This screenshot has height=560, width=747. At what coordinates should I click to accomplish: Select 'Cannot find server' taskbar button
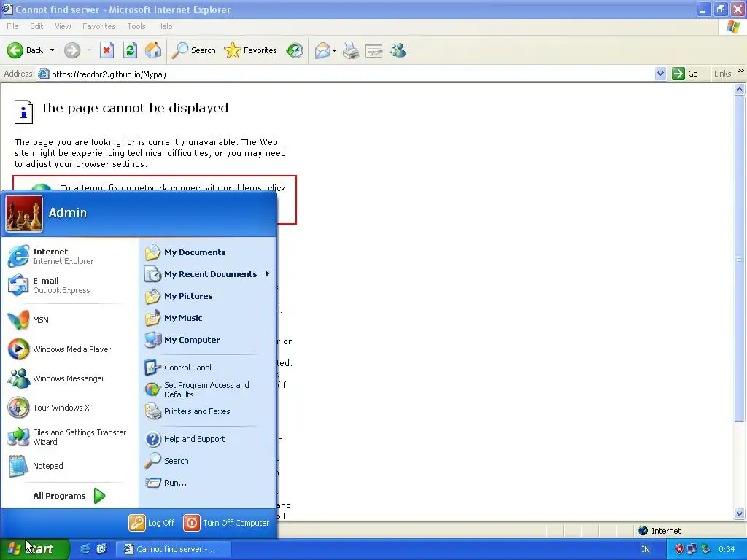click(x=174, y=549)
